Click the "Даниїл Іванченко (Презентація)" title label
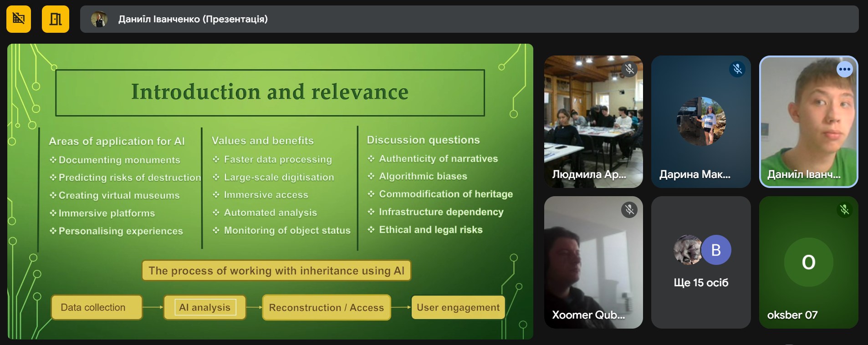Viewport: 868px width, 345px height. [193, 19]
